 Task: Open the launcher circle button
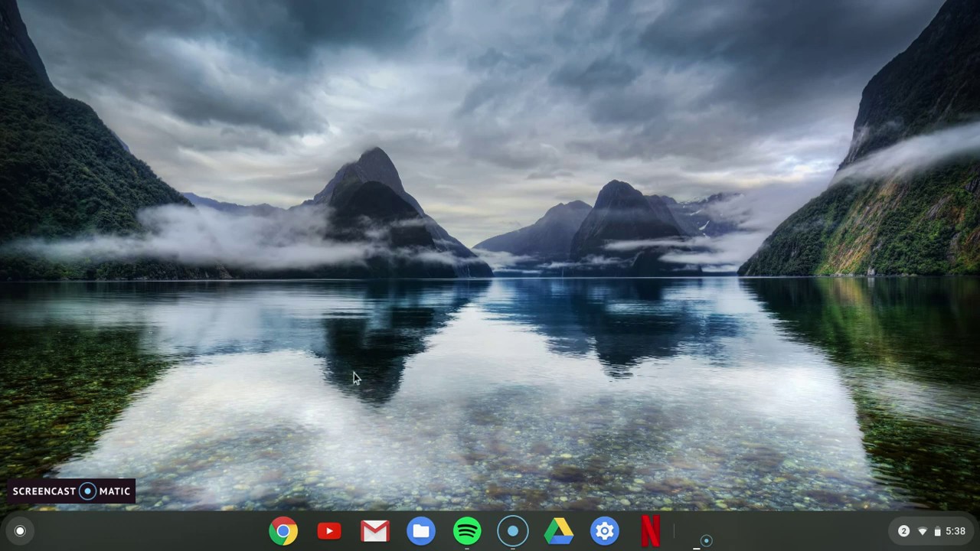20,531
